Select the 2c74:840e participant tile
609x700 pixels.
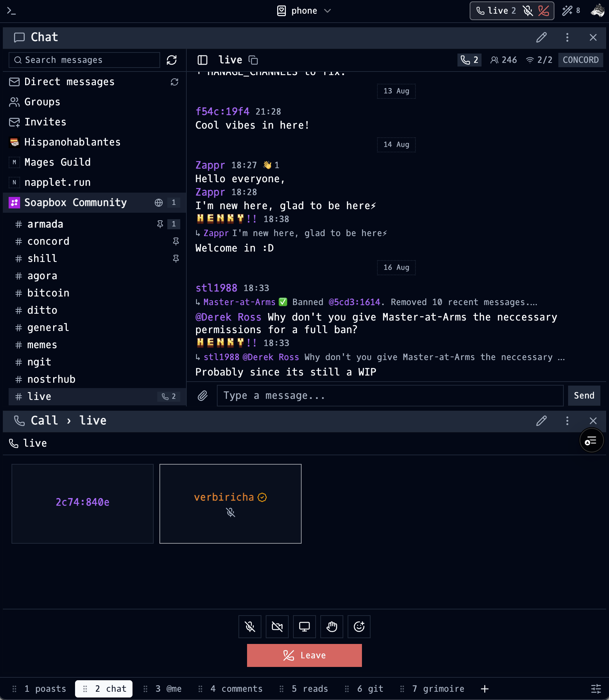(83, 504)
